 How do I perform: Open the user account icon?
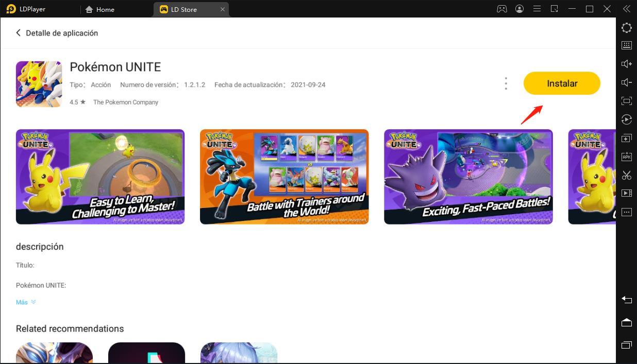[519, 9]
